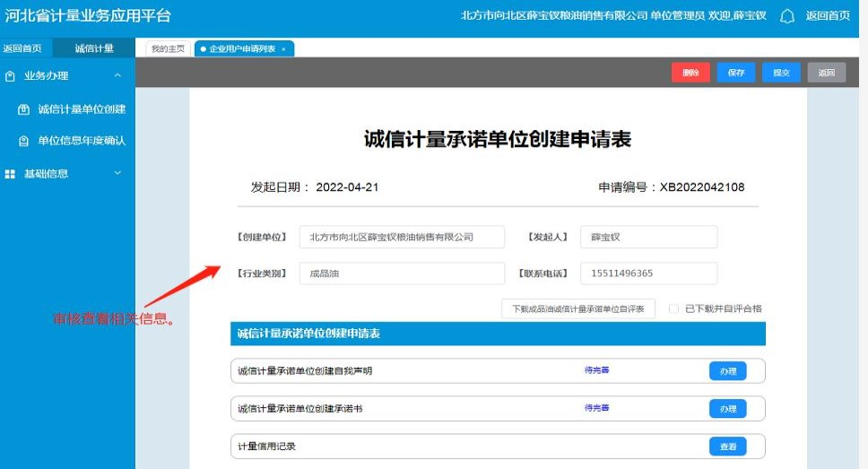Expand the 基础信息 menu section
The width and height of the screenshot is (868, 469).
click(117, 173)
